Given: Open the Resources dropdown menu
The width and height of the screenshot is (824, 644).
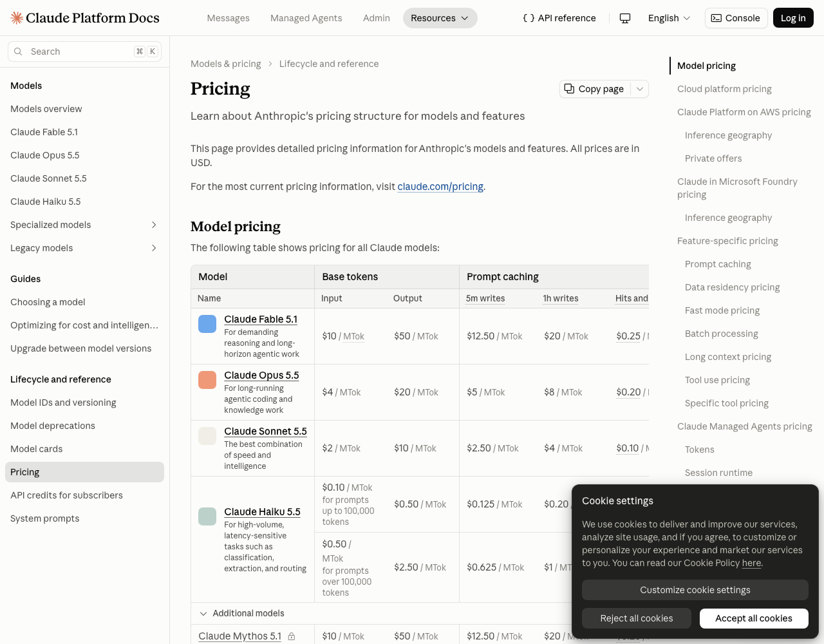Looking at the screenshot, I should [440, 18].
